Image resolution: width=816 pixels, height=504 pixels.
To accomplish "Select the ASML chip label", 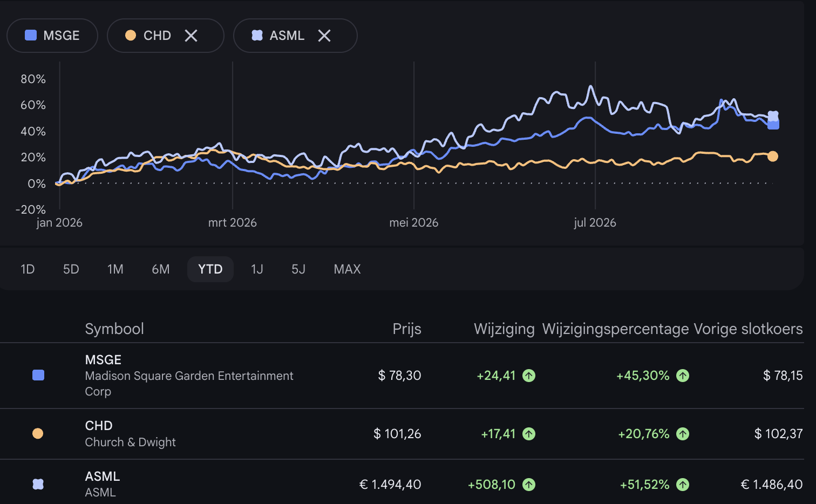I will [x=287, y=36].
